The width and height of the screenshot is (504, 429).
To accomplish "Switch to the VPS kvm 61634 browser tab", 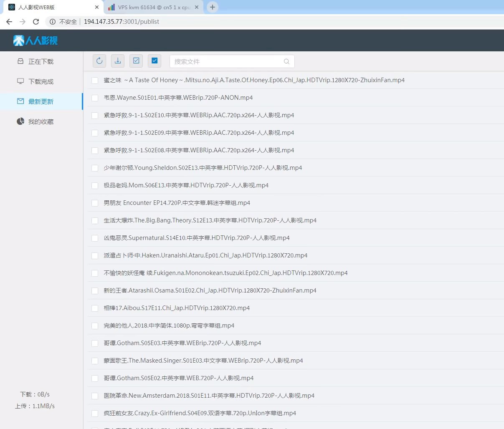I will [x=154, y=7].
